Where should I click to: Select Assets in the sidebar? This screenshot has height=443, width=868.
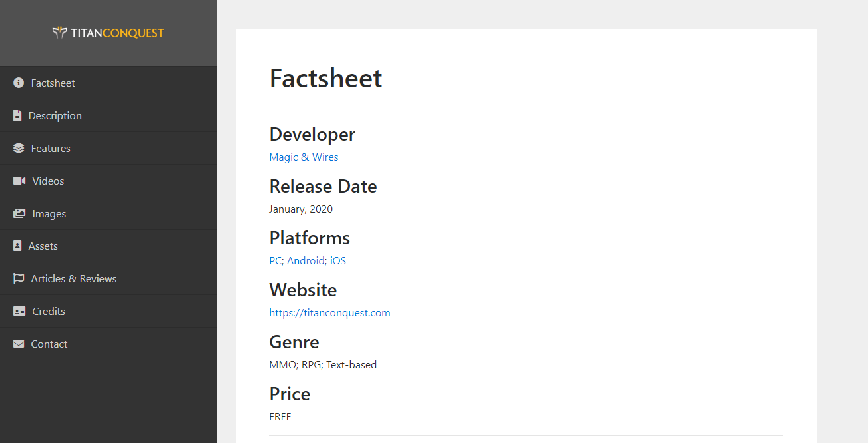[108, 246]
